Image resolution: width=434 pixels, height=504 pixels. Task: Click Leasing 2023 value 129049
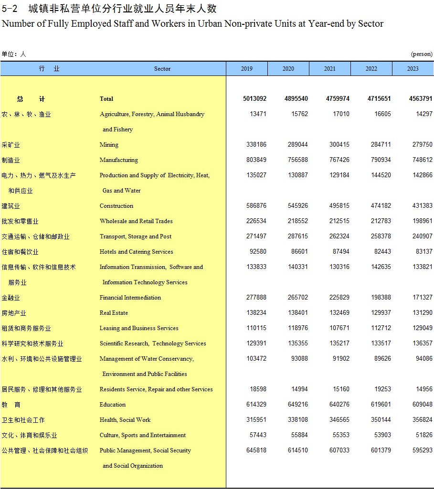(422, 328)
